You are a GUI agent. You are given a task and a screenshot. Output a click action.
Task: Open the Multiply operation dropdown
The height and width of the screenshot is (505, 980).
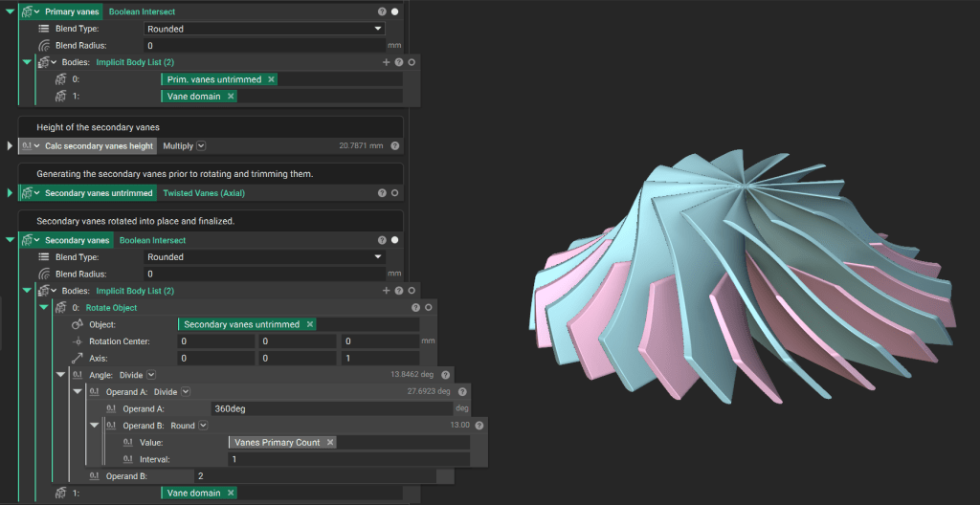(x=201, y=146)
